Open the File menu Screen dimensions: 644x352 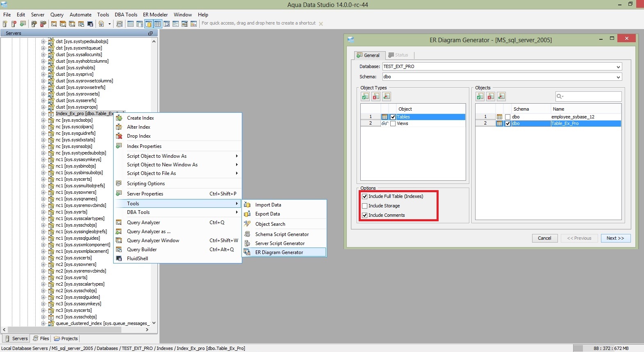click(x=7, y=14)
